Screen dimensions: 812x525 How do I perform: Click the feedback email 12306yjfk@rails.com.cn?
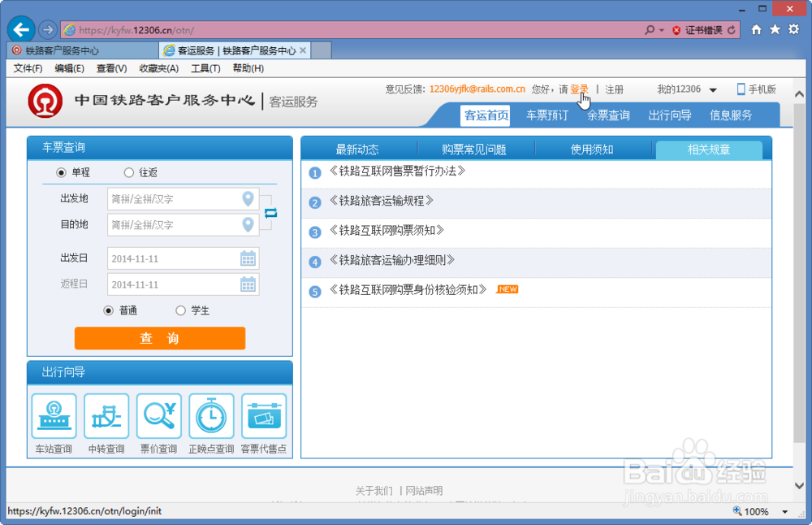[477, 89]
